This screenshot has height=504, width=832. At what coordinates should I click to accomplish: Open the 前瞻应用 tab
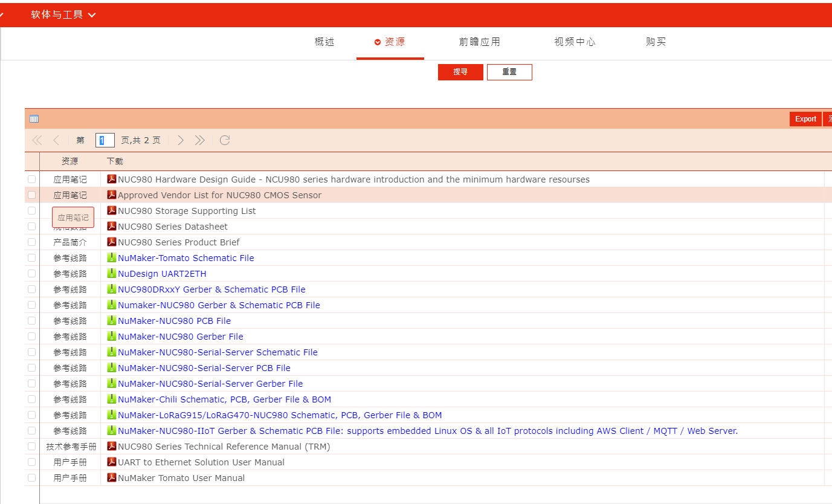(480, 42)
